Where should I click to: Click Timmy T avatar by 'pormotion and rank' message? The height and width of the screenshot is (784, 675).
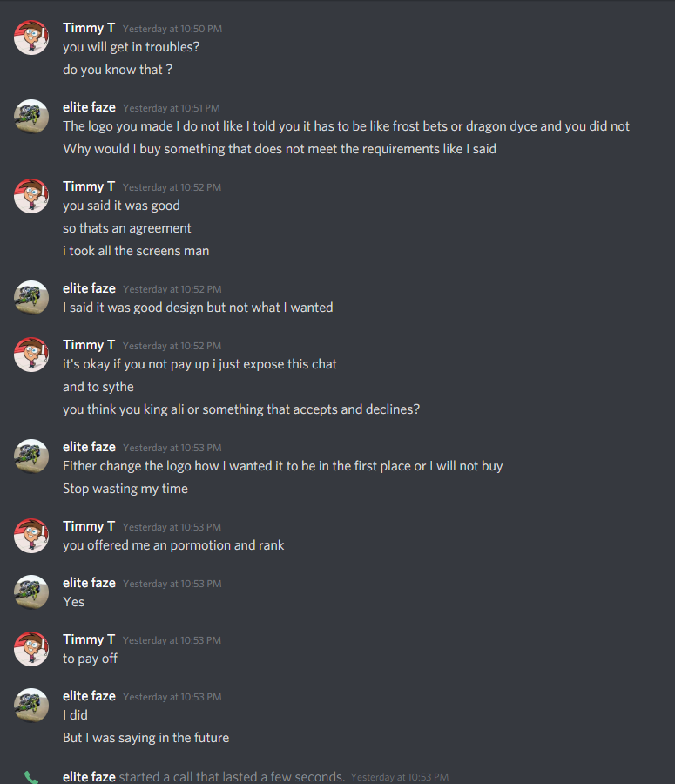pos(31,536)
